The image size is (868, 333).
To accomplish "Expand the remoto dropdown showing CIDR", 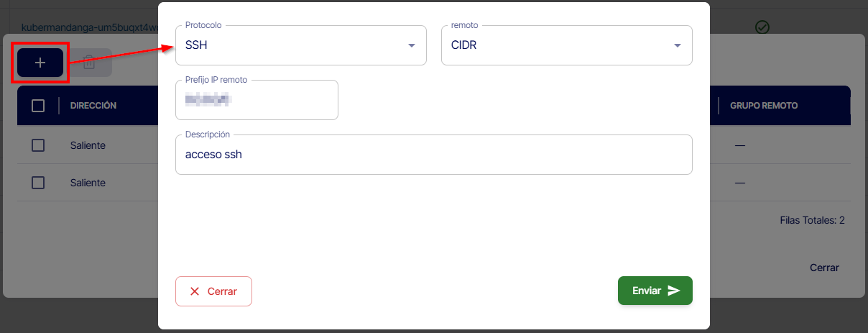I will [566, 45].
